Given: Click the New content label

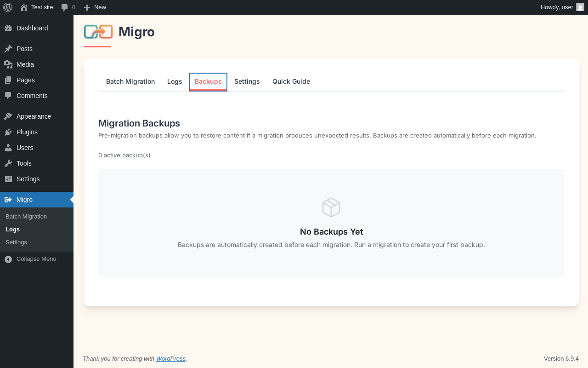Looking at the screenshot, I should coord(100,7).
